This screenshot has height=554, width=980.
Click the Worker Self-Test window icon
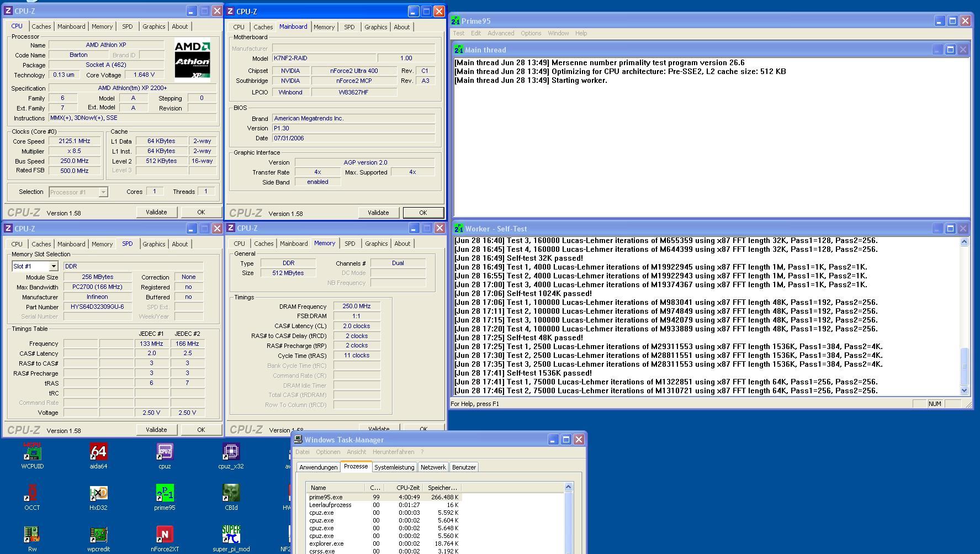pyautogui.click(x=459, y=229)
